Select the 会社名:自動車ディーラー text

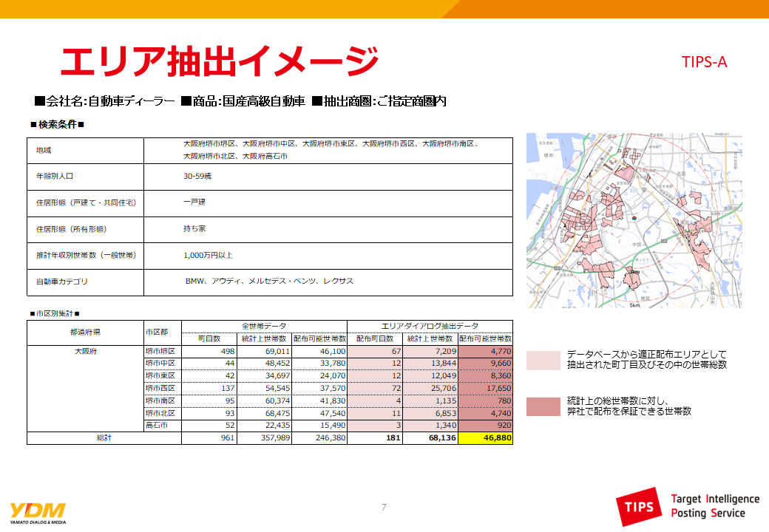[104, 101]
